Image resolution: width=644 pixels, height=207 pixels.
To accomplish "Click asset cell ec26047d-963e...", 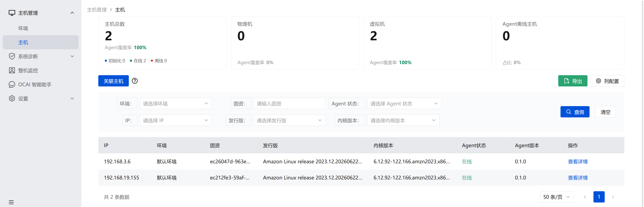I will coord(230,162).
